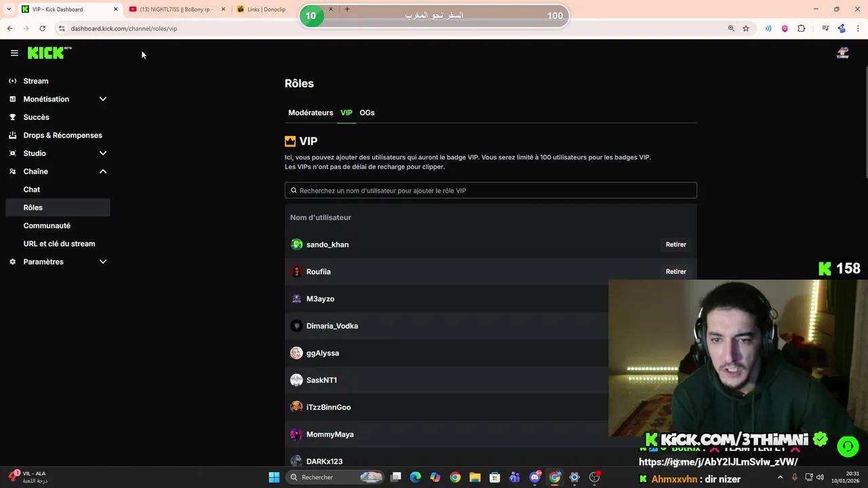868x488 pixels.
Task: Click the username SaskNT1
Action: [321, 380]
